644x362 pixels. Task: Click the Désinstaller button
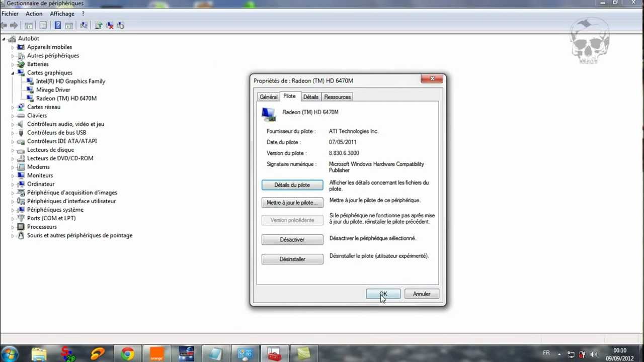click(x=292, y=259)
